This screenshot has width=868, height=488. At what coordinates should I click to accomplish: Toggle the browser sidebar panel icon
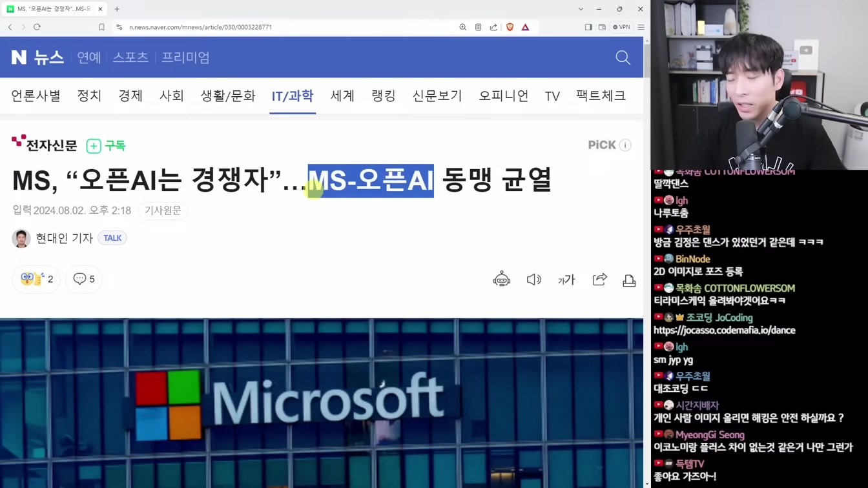588,27
